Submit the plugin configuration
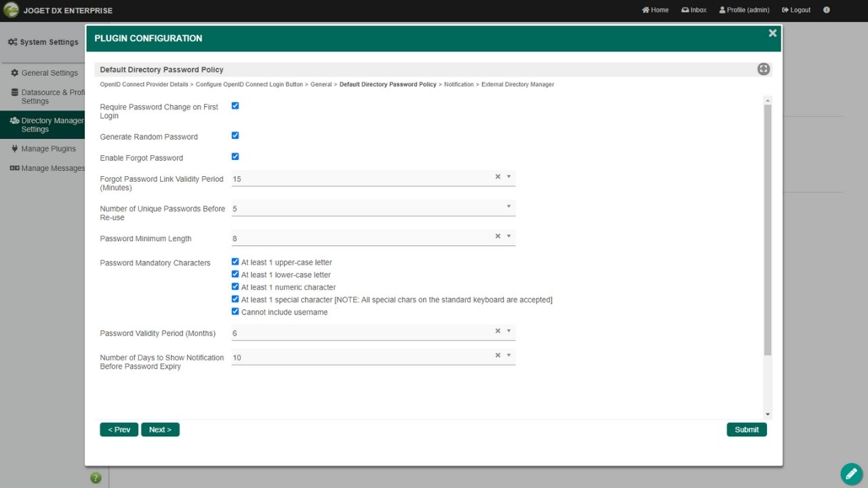The width and height of the screenshot is (868, 488). (747, 430)
